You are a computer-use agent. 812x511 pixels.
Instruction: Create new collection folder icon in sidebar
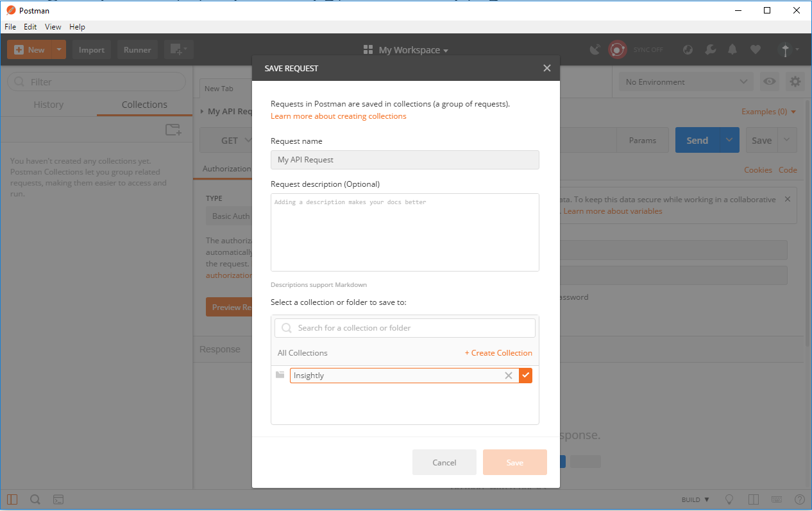(173, 130)
